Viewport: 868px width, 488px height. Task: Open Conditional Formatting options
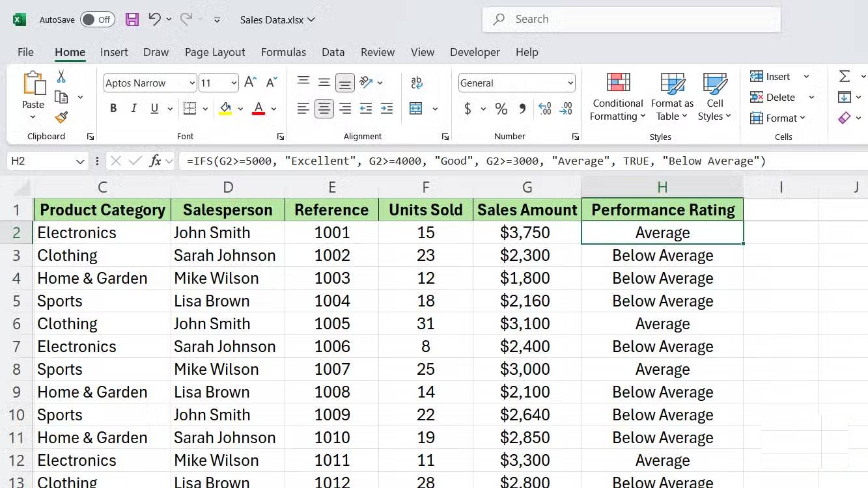[x=616, y=96]
